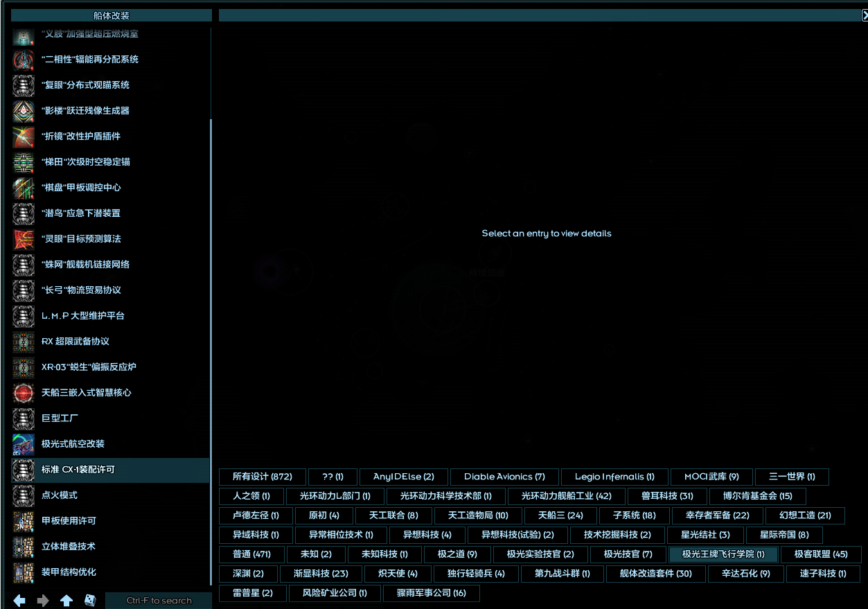Image resolution: width=868 pixels, height=609 pixels.
Task: Toggle the 极光王牌飞行学院 (1) filter tag
Action: tap(723, 554)
